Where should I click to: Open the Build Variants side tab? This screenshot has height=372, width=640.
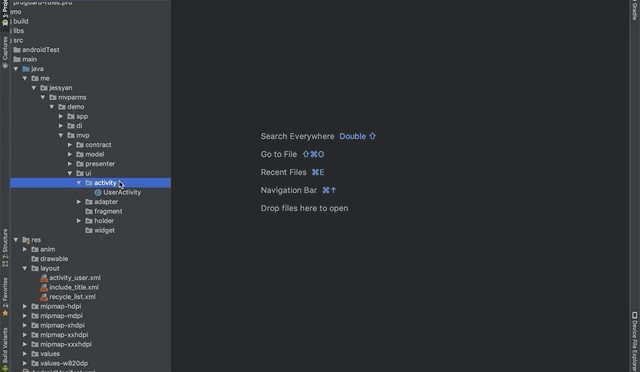5,348
